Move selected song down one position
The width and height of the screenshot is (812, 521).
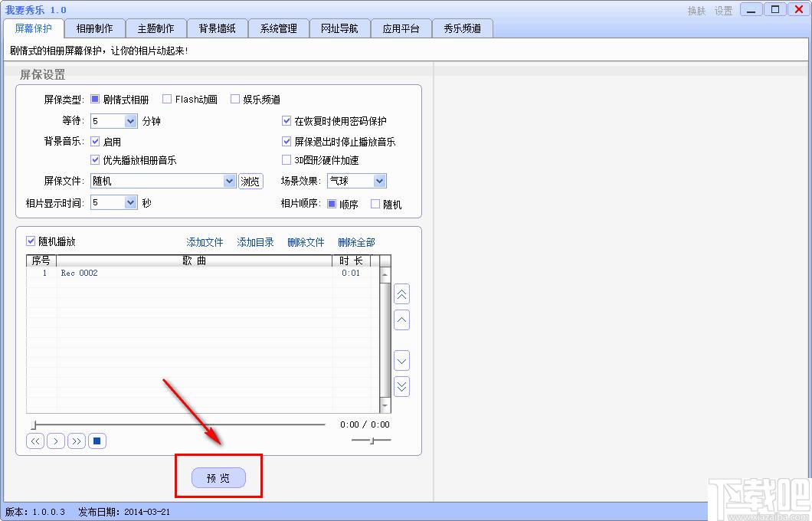[402, 361]
